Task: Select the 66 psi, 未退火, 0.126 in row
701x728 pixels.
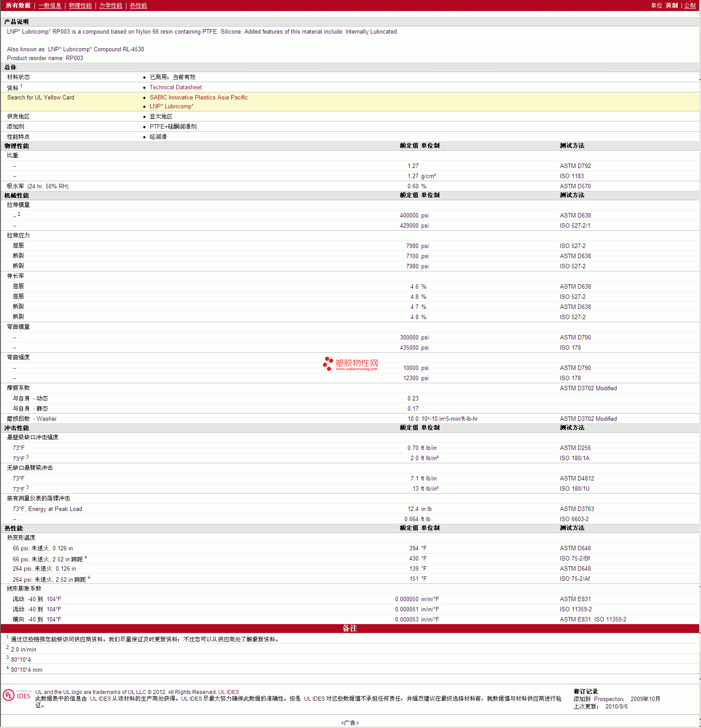Action: 350,548
